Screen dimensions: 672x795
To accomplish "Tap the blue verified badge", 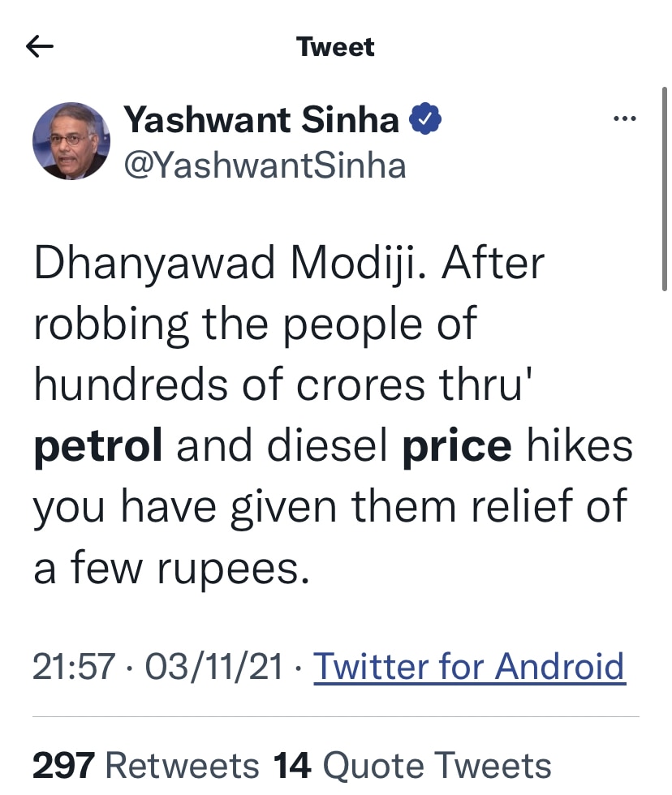I will pos(424,121).
